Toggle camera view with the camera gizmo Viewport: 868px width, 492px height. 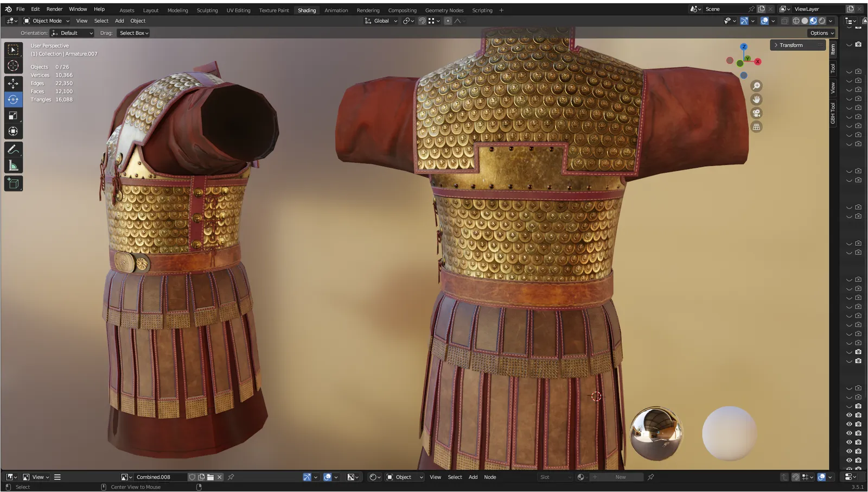(x=756, y=113)
